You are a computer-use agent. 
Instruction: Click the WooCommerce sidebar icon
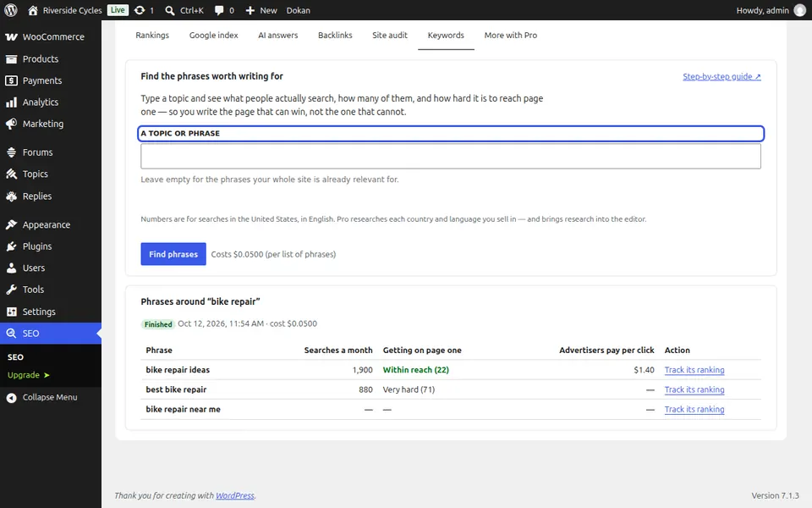[x=11, y=36]
